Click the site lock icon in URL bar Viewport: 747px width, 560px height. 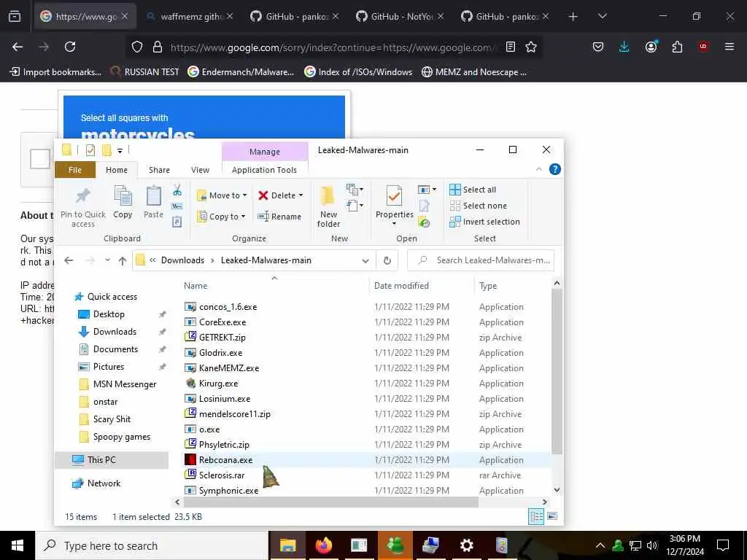coord(158,47)
